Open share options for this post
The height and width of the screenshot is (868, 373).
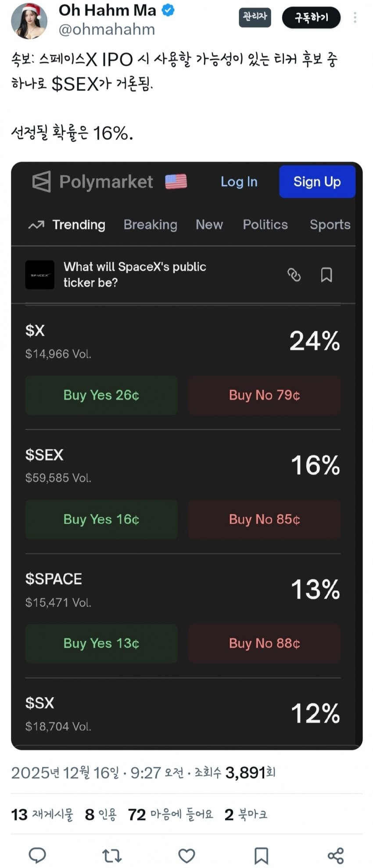336,855
